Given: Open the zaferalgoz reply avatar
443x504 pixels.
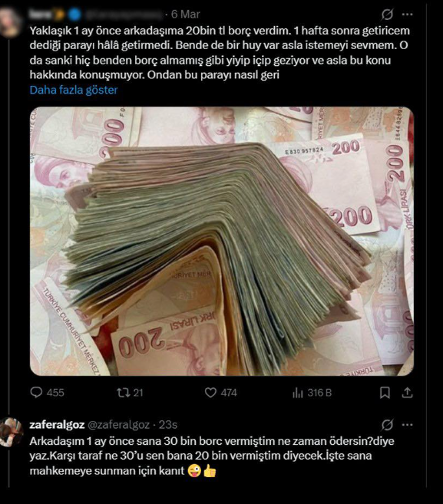Looking at the screenshot, I should [11, 432].
